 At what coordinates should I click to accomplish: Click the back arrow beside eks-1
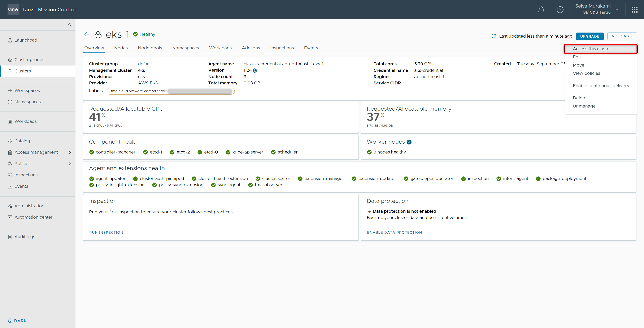click(x=87, y=34)
